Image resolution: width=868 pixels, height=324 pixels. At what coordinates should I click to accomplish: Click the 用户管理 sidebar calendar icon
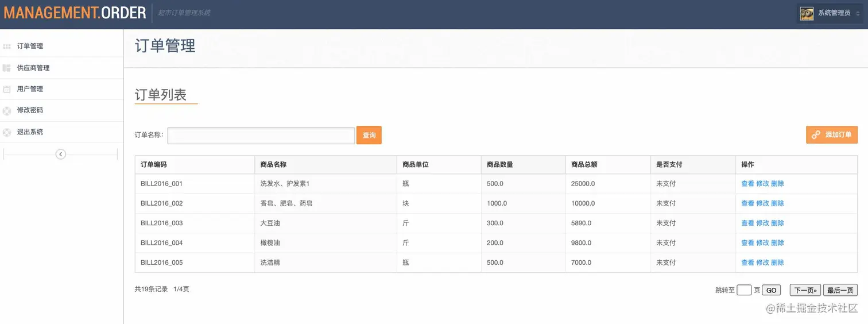7,89
